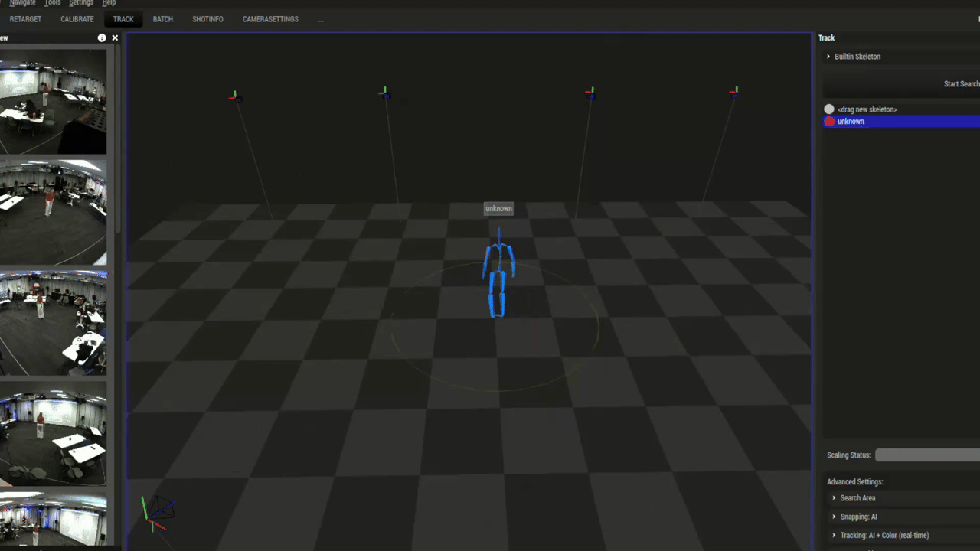Click the info icon in the camera view panel
Image resolution: width=980 pixels, height=551 pixels.
pyautogui.click(x=102, y=37)
